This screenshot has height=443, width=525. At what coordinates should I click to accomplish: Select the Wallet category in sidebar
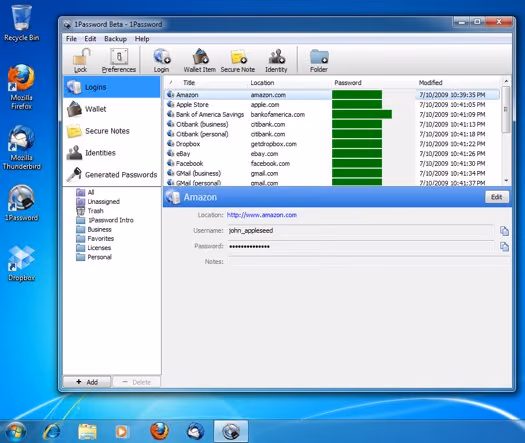[x=112, y=109]
